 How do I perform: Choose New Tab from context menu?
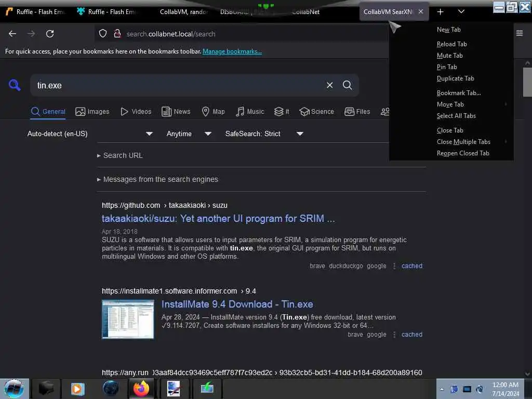451,30
